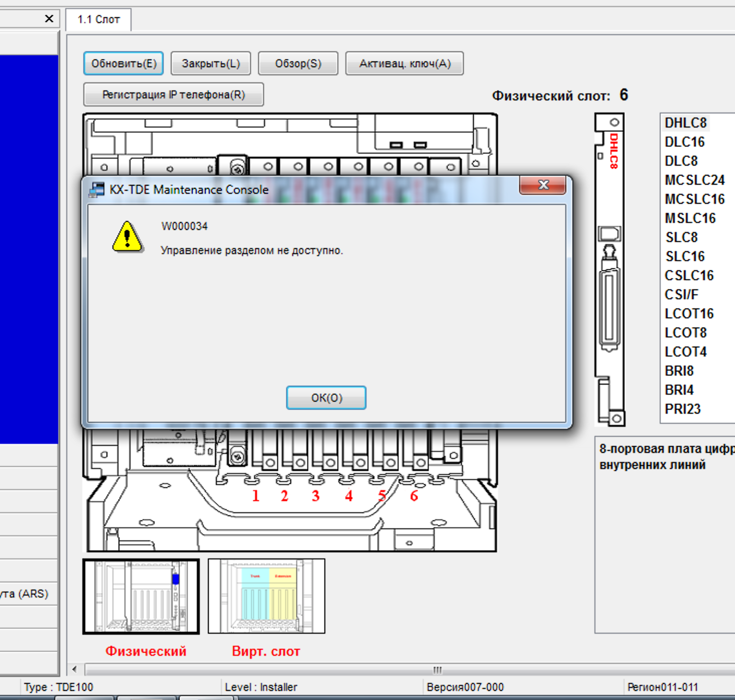The height and width of the screenshot is (700, 735).
Task: Select SLC8 card in the list
Action: point(681,238)
